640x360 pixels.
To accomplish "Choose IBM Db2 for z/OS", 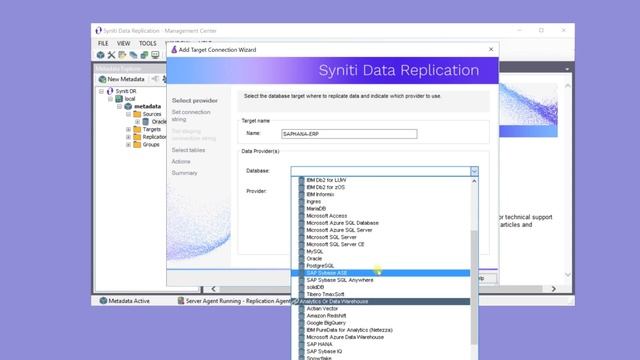I will click(325, 187).
